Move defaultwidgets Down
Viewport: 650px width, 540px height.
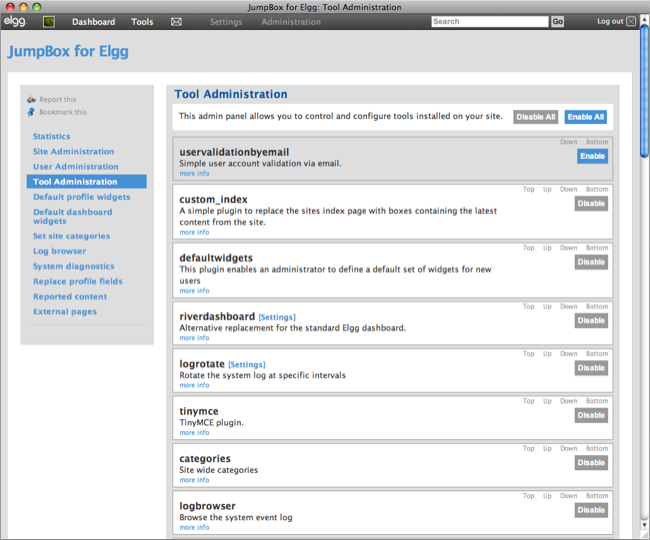pyautogui.click(x=569, y=248)
